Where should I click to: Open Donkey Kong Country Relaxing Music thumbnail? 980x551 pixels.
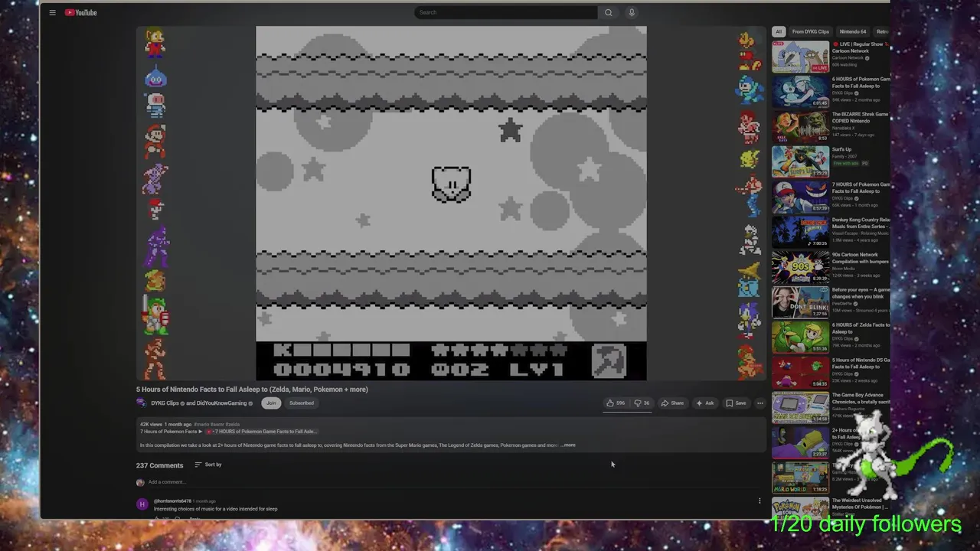[x=800, y=233]
